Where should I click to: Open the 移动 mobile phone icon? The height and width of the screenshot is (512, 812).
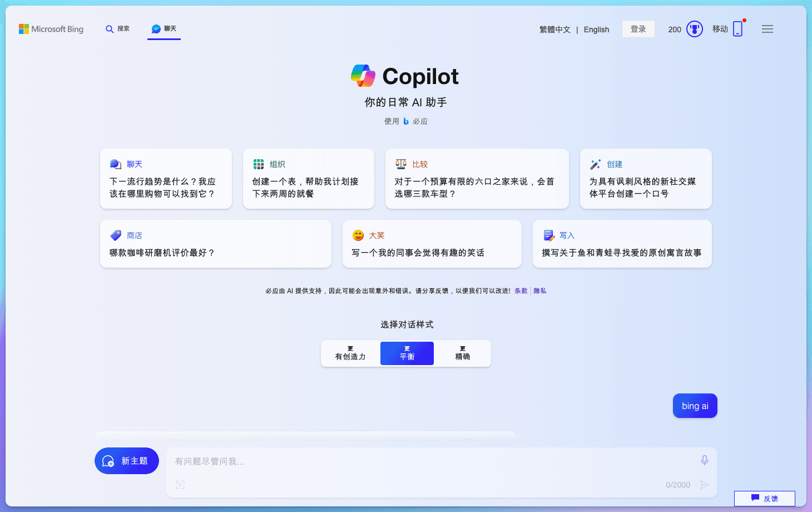click(x=738, y=29)
